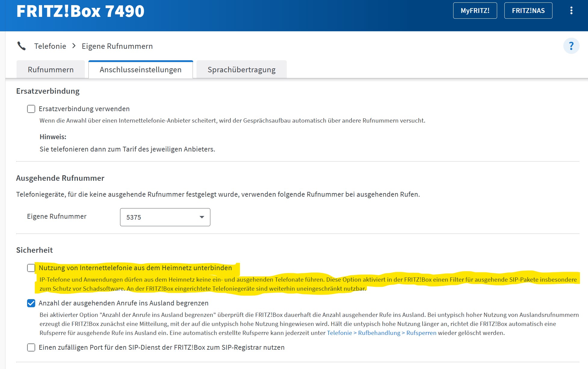Click label Ersatzverbindung verwenden

84,109
